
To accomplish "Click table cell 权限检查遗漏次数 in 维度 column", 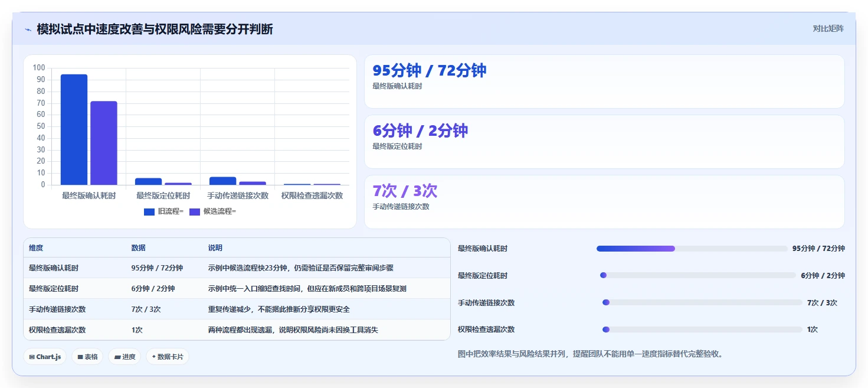I will [57, 330].
